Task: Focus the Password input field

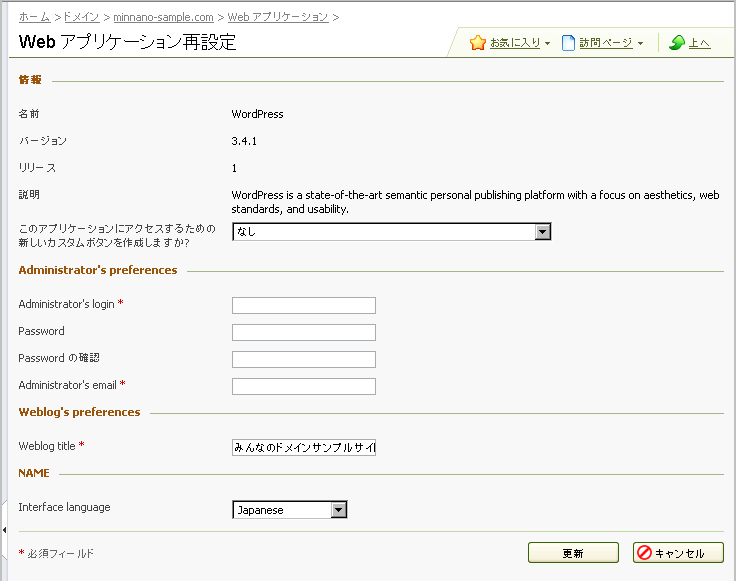Action: [x=304, y=332]
